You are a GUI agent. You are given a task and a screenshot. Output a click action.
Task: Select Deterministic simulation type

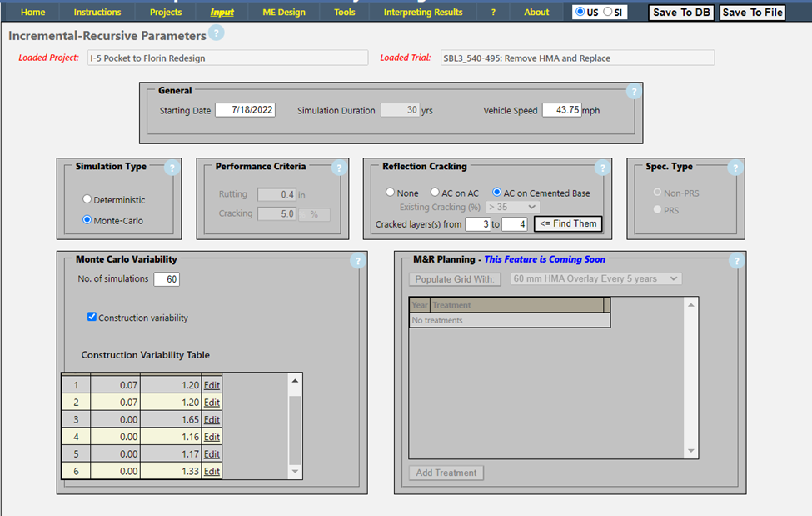(x=87, y=200)
